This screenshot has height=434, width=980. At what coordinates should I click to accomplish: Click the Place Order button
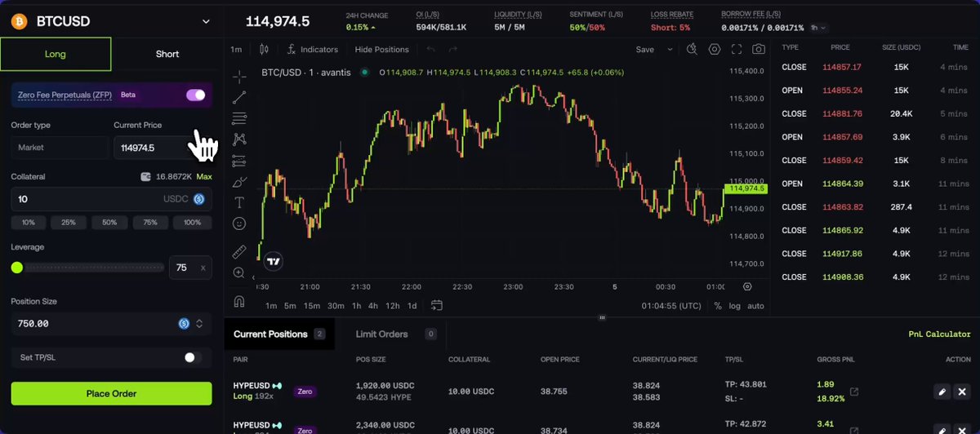coord(111,393)
